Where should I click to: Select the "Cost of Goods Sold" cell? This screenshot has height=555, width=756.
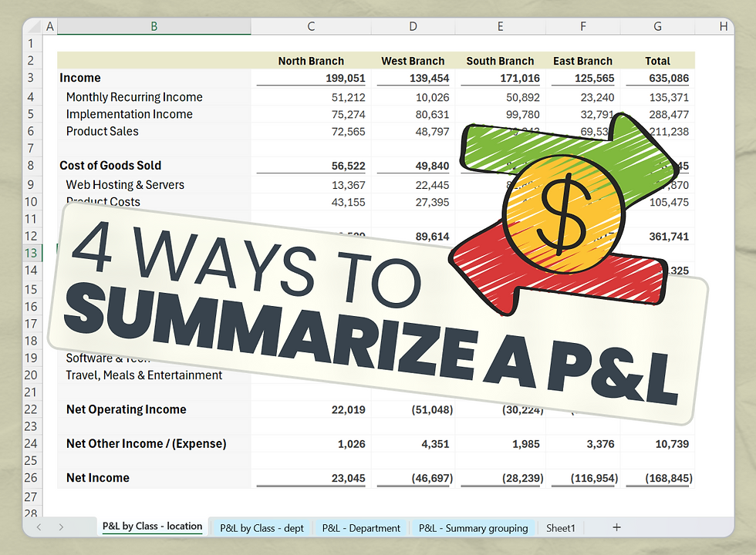tap(110, 166)
